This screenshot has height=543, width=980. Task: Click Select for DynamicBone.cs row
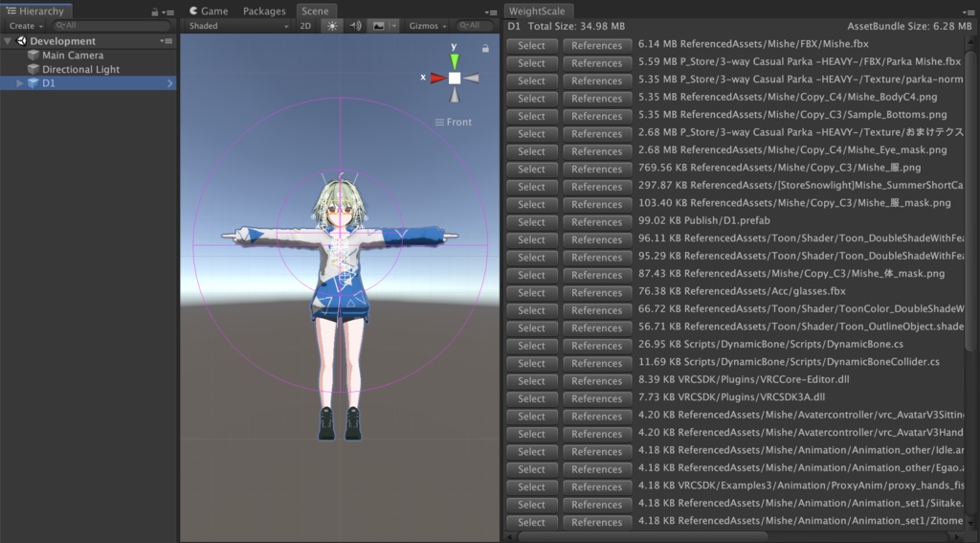531,346
